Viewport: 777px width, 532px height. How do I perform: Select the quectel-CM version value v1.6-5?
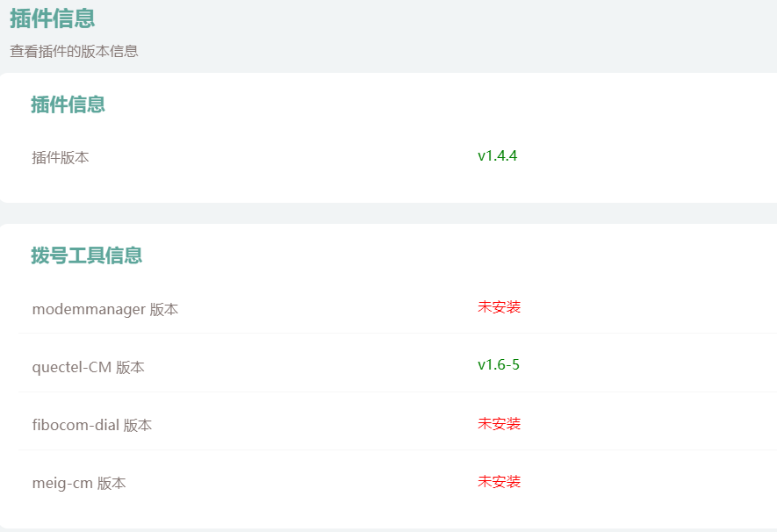coord(498,365)
